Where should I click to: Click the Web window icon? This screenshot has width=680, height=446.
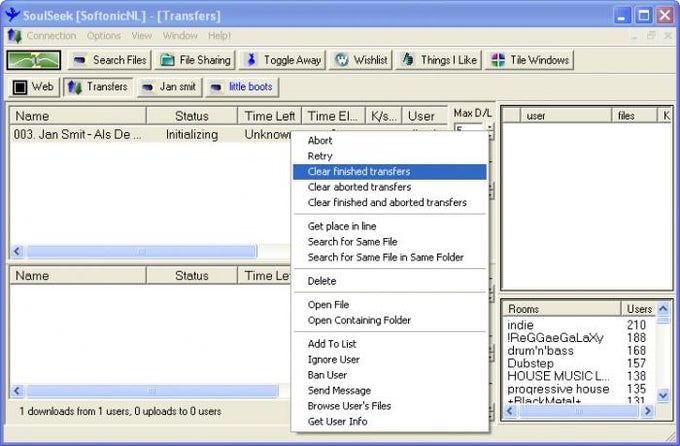click(20, 87)
